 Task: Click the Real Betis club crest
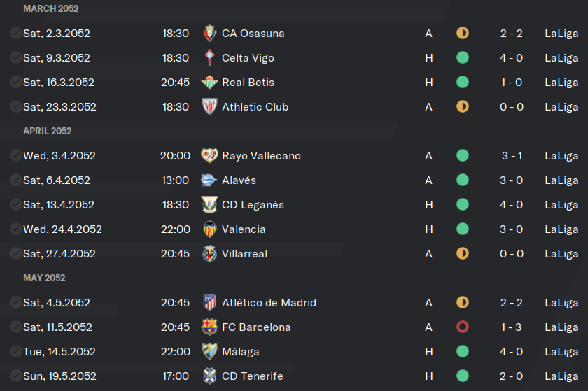(209, 82)
